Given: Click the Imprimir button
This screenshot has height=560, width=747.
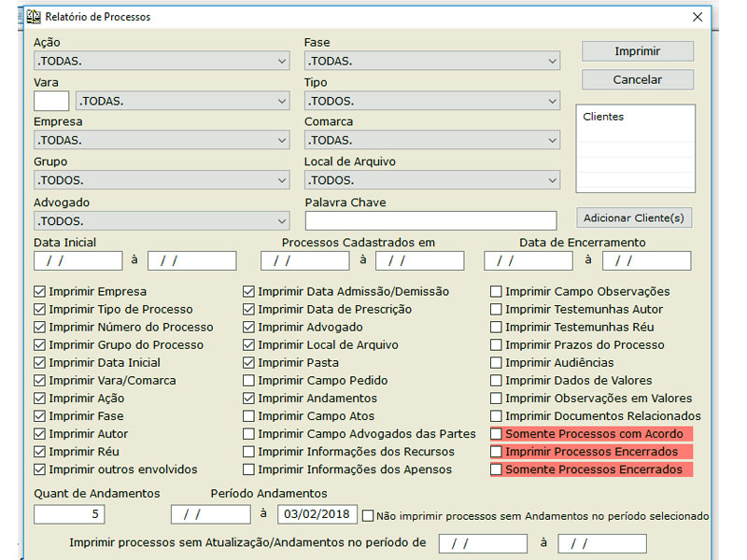Looking at the screenshot, I should tap(637, 51).
